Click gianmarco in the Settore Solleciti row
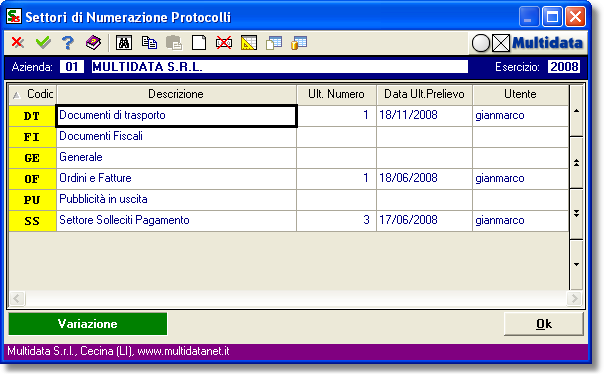The height and width of the screenshot is (376, 604). pyautogui.click(x=520, y=221)
